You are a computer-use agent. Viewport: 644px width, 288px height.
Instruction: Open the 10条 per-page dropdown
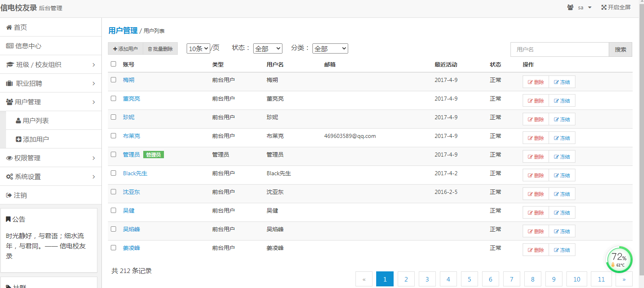pos(198,49)
